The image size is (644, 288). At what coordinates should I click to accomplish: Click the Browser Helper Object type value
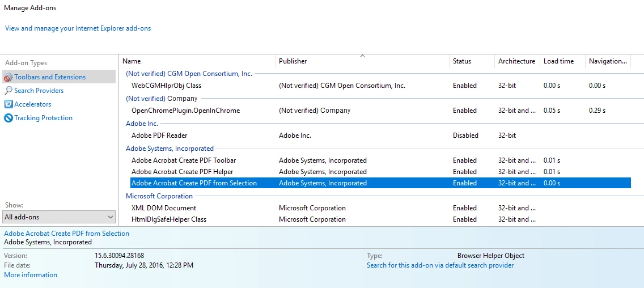pos(491,256)
